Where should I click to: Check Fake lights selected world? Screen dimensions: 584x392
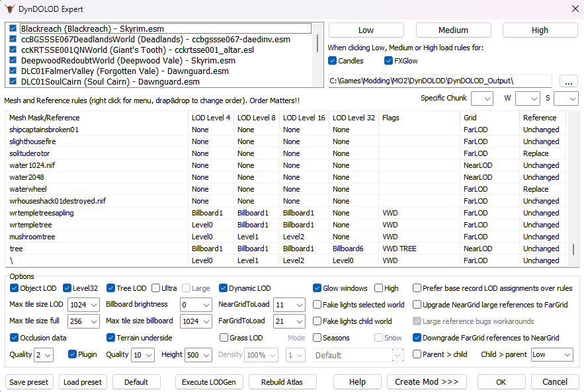(317, 305)
